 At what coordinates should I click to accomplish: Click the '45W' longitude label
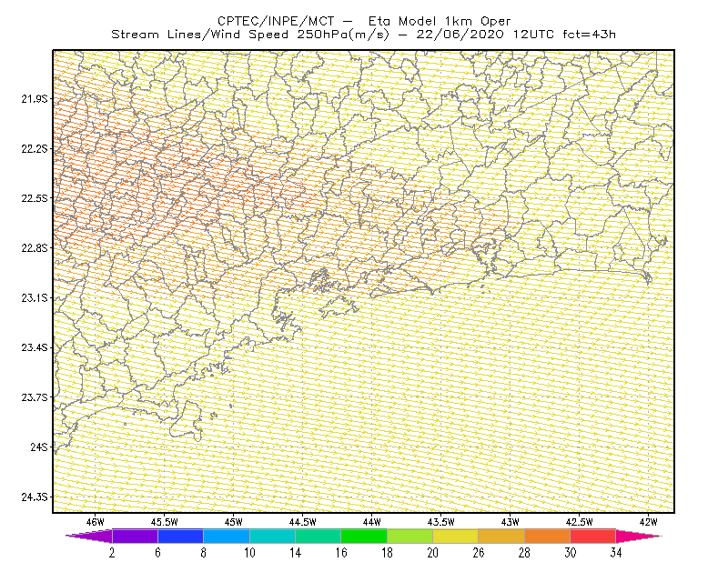(x=234, y=522)
